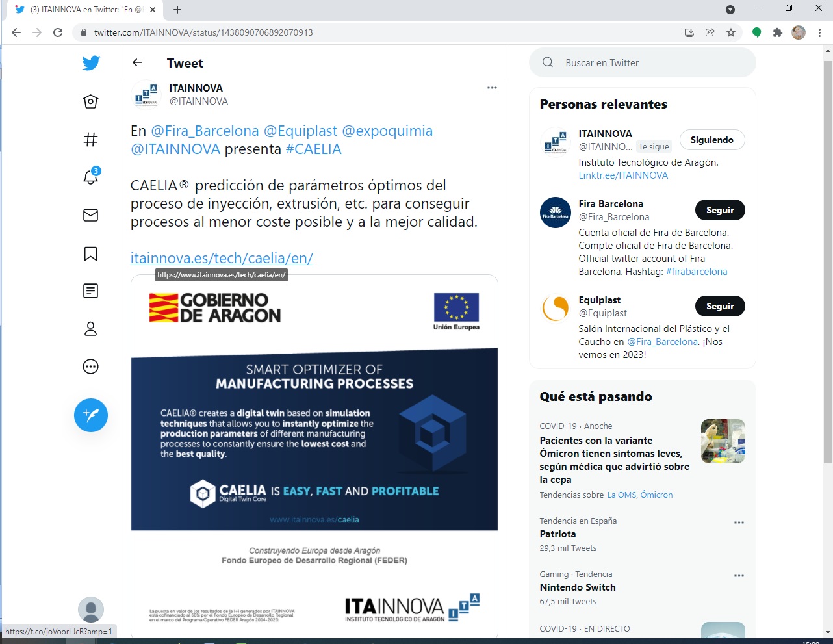Follow Equiplast with Seguir button
This screenshot has width=833, height=644.
click(x=720, y=306)
